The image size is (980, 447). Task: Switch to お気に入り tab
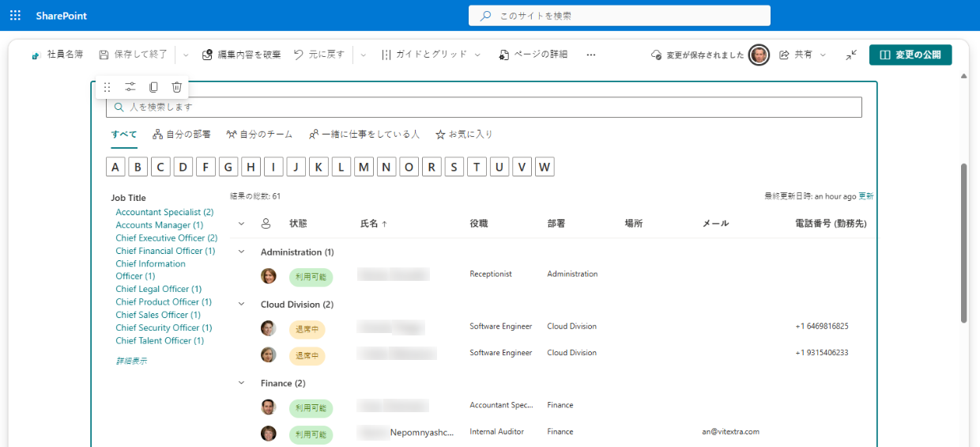tap(464, 134)
